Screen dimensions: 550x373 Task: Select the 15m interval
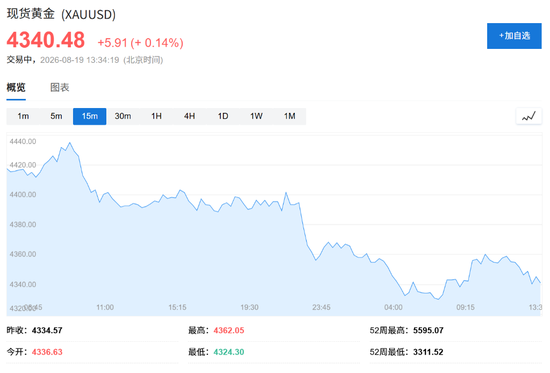click(x=89, y=116)
